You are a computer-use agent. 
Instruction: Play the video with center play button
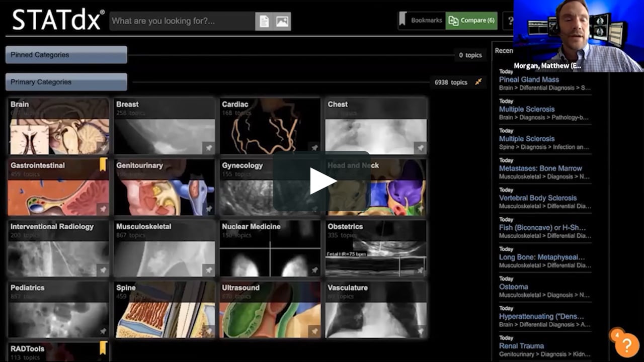(322, 181)
